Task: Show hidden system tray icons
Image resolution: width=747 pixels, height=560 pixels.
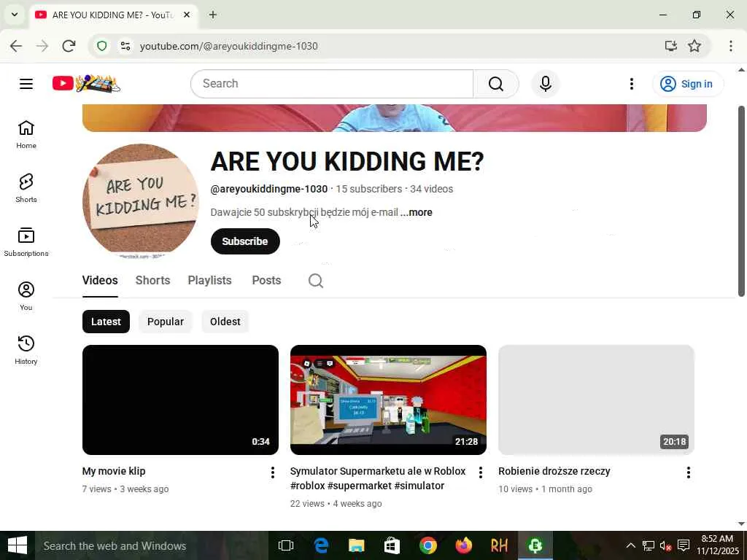Action: point(630,545)
